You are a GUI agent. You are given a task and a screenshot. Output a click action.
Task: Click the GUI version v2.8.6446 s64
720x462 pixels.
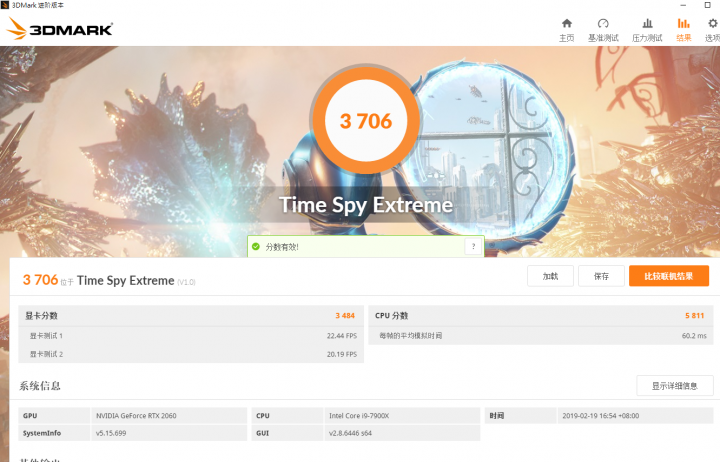[x=350, y=433]
